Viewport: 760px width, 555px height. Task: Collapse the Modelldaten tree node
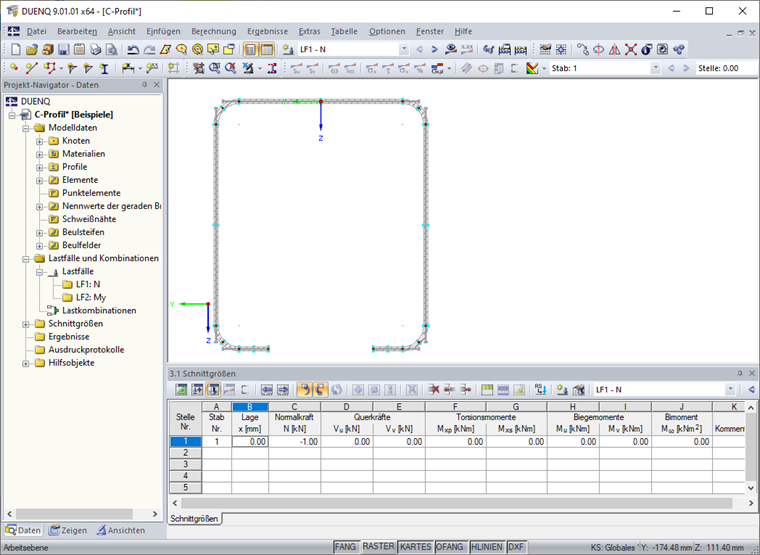pos(26,128)
